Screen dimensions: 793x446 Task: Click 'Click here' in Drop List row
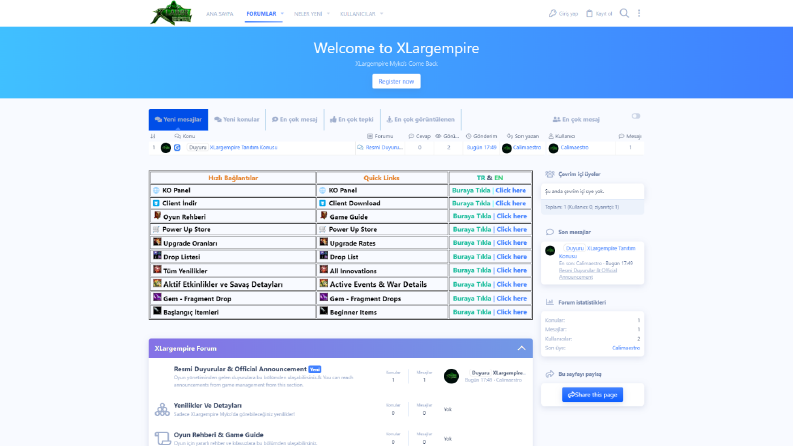(511, 256)
